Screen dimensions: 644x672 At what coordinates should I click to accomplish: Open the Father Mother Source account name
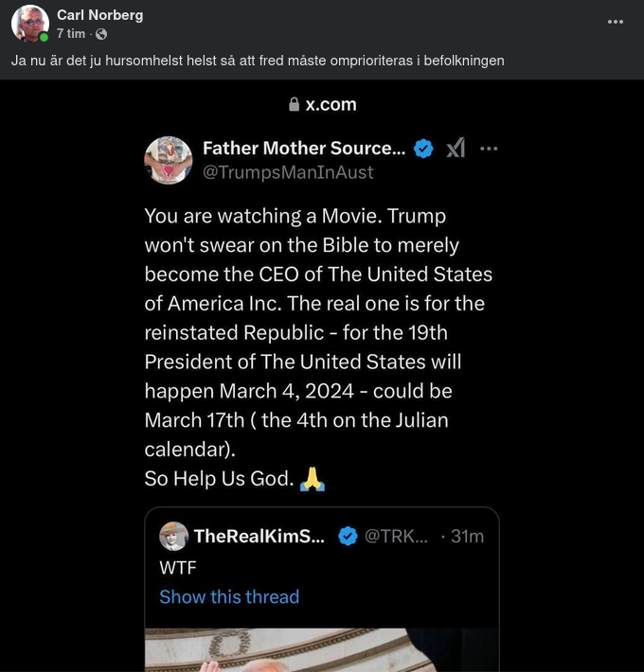coord(303,148)
